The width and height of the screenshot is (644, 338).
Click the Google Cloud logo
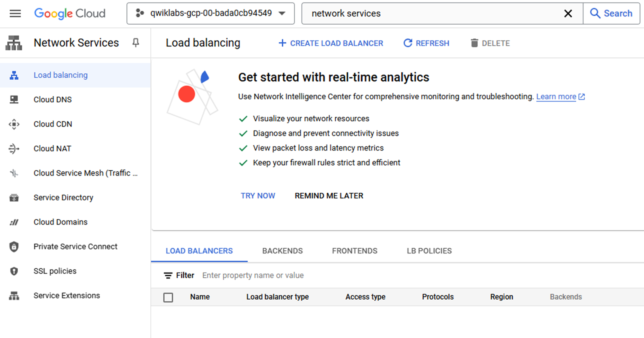click(x=70, y=13)
